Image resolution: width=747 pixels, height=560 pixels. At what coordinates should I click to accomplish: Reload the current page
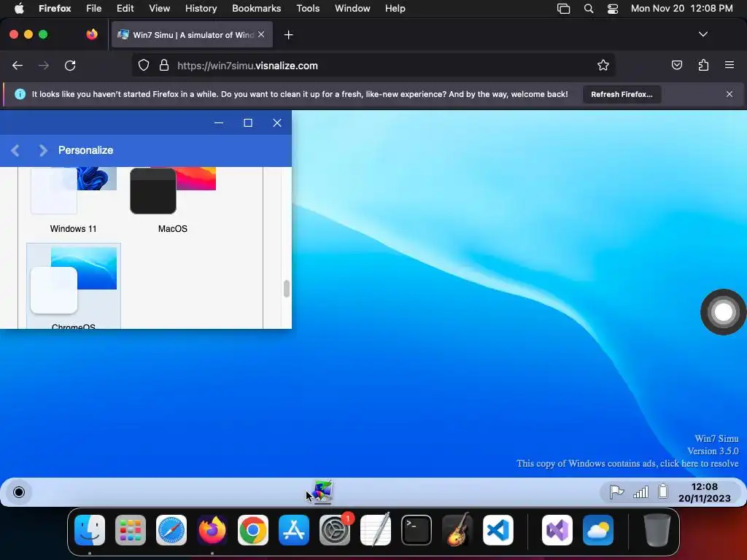[x=70, y=66]
